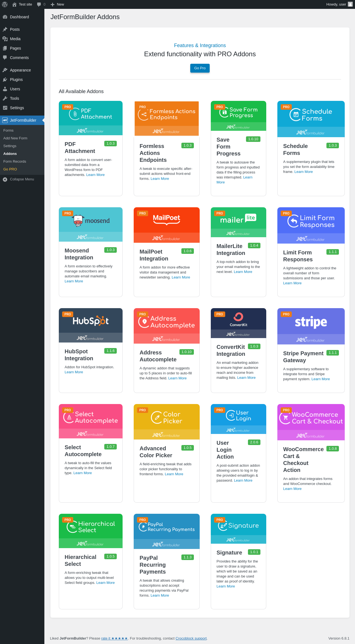355x644 pixels.
Task: Click the PayPal Recurring Payments banner
Action: tap(167, 531)
